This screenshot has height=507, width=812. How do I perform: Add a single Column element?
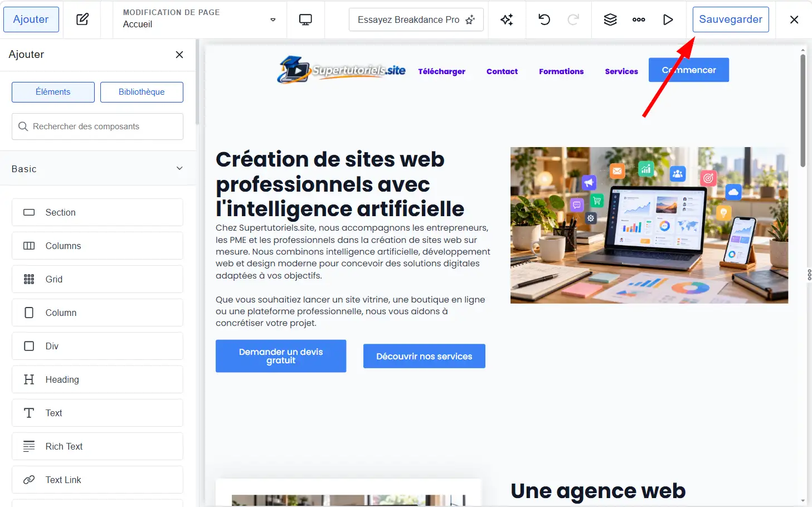point(98,313)
